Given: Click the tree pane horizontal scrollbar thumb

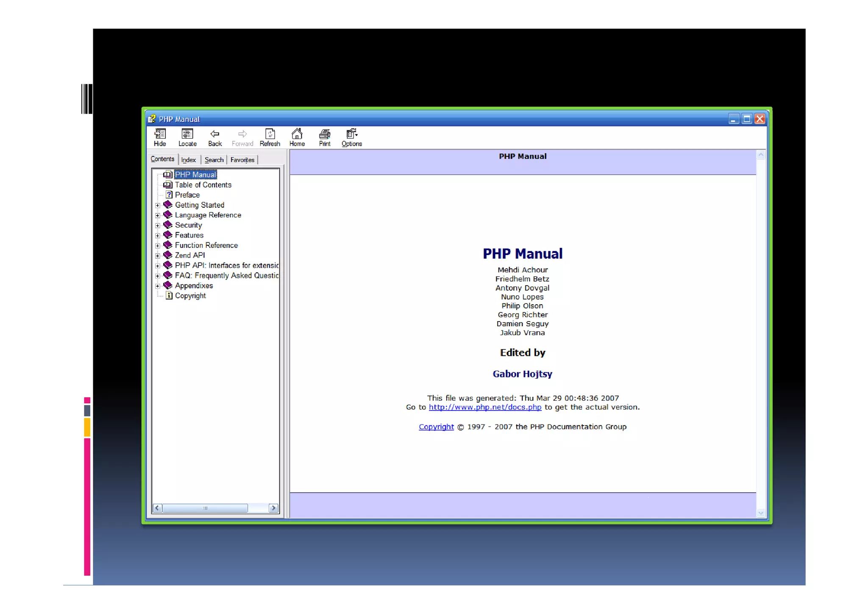Looking at the screenshot, I should tap(205, 508).
